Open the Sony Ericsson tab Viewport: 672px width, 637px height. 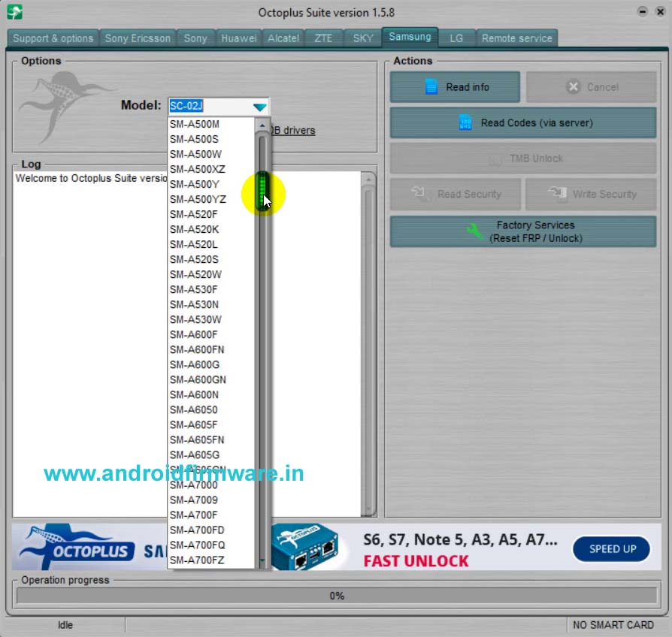(138, 38)
